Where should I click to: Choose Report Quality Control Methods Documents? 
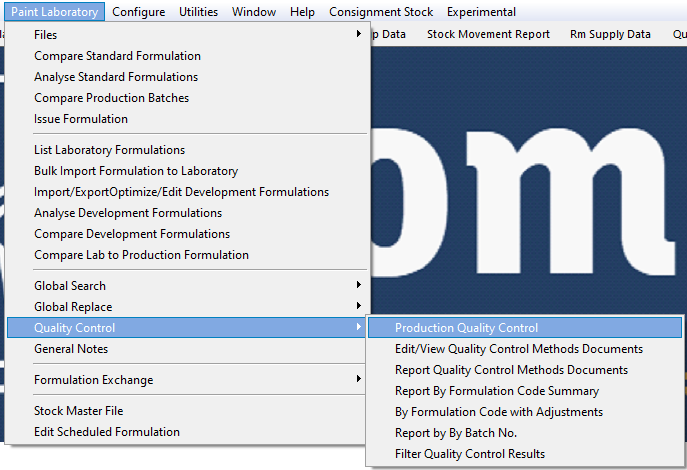(511, 370)
